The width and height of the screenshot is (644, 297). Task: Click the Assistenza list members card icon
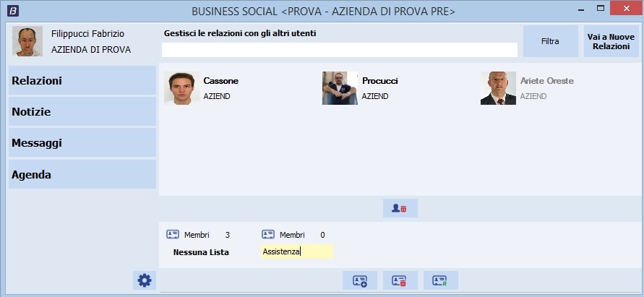tap(268, 235)
